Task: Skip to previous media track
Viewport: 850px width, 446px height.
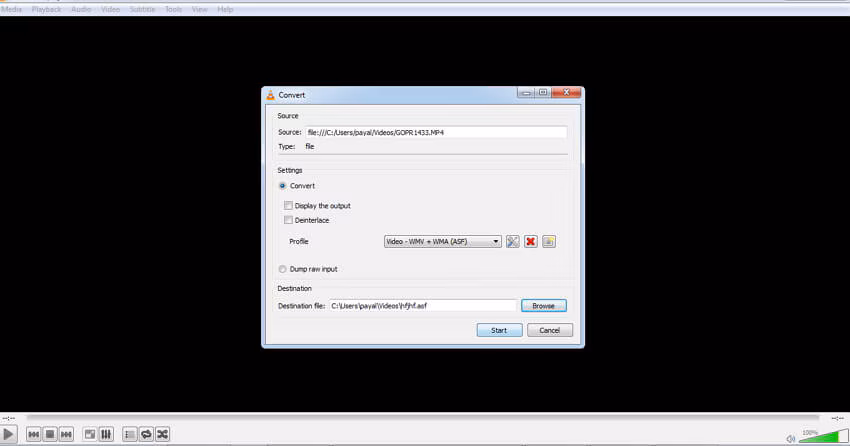Action: click(34, 434)
